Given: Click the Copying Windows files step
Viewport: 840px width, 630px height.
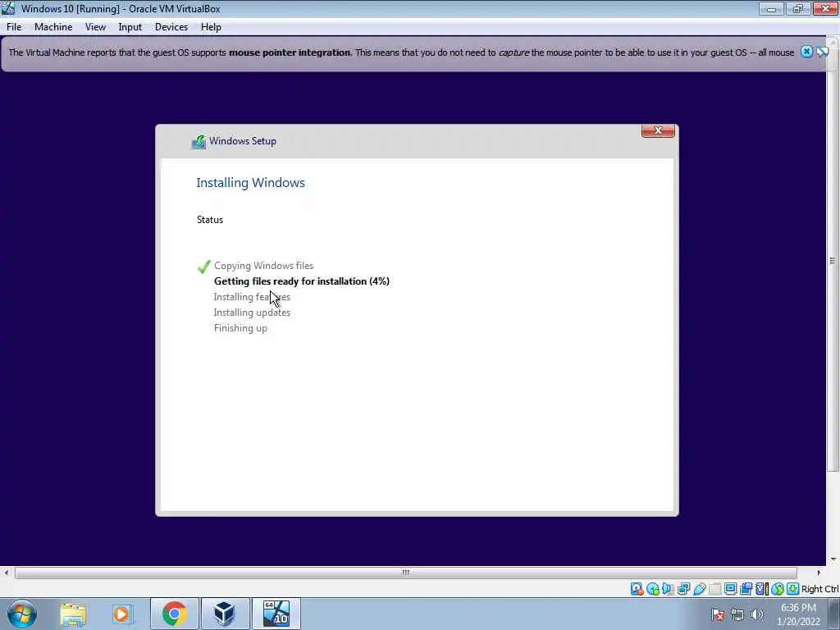Looking at the screenshot, I should [263, 266].
